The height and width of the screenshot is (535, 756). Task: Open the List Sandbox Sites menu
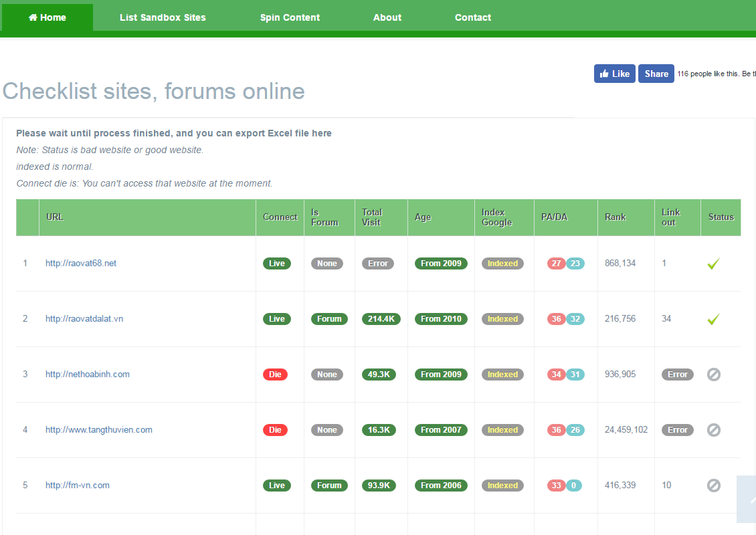click(x=163, y=17)
